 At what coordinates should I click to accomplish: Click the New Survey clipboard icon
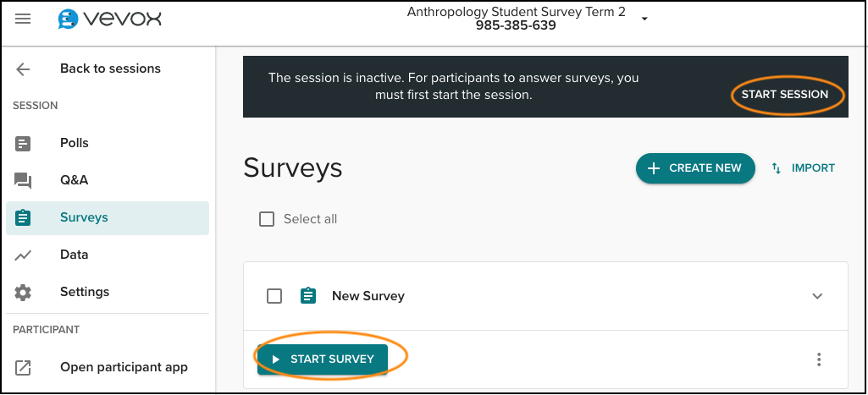pos(307,296)
